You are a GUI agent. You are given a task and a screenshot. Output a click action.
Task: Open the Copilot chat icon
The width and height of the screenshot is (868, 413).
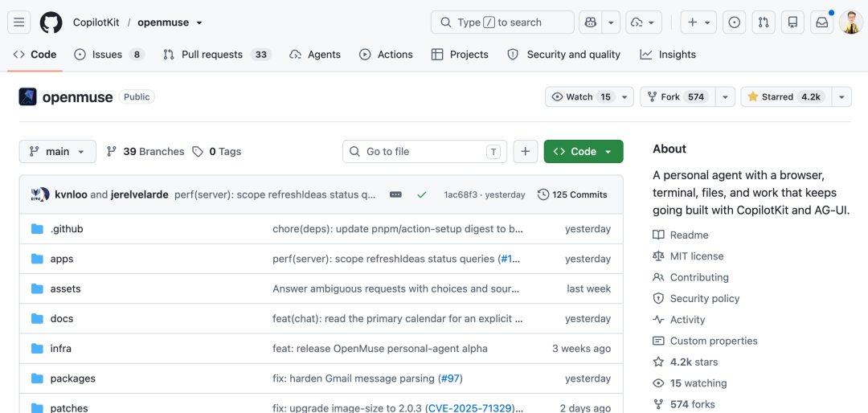tap(591, 22)
